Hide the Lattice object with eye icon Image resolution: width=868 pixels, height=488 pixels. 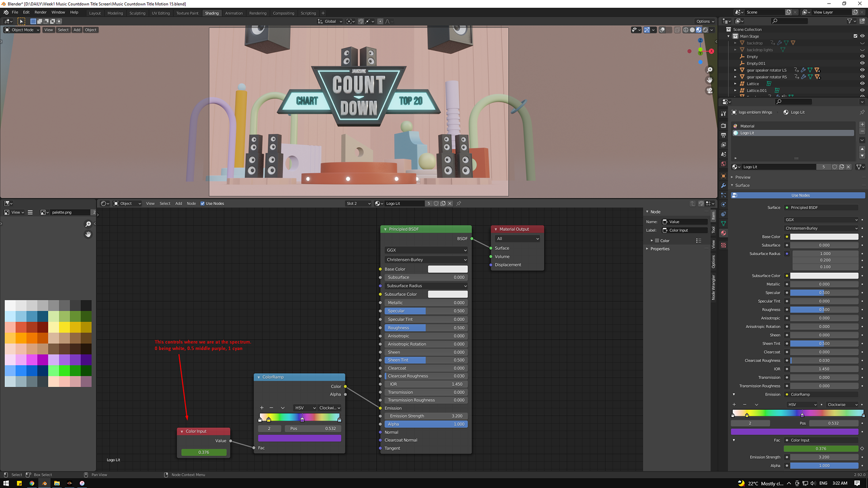[862, 84]
